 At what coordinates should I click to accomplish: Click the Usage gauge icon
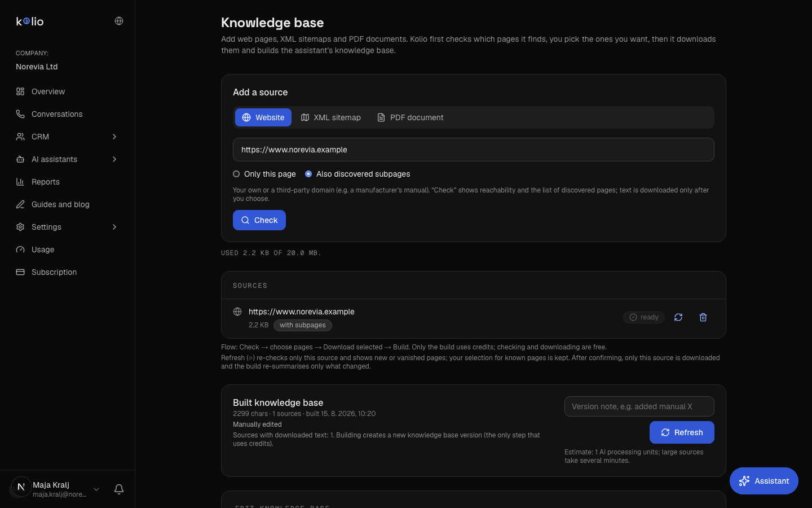click(x=20, y=249)
